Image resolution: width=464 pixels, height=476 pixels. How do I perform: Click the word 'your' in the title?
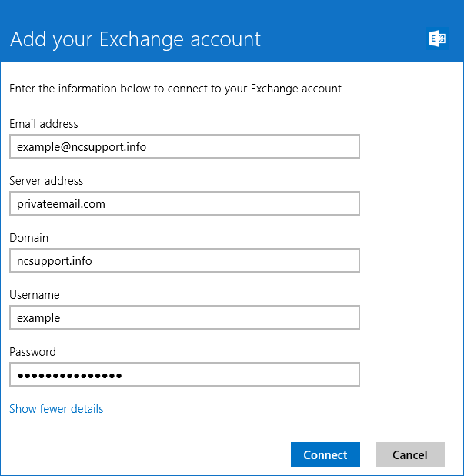point(72,42)
